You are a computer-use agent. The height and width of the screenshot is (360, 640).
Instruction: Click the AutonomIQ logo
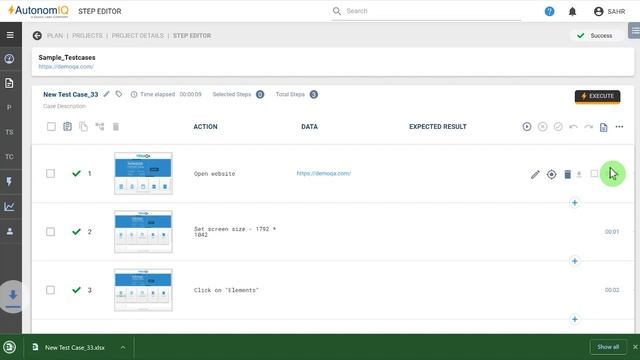[38, 11]
